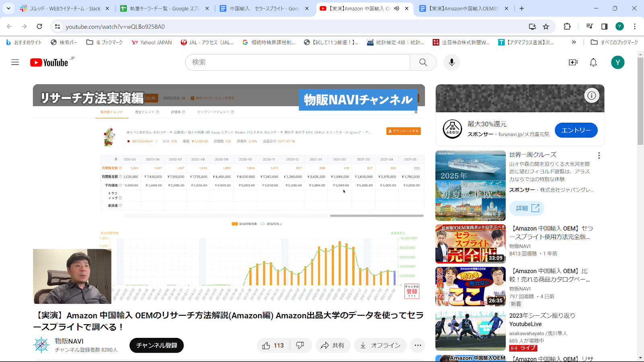Bookmark this page with star icon
Screen dimensions: 644x362
pos(546,27)
